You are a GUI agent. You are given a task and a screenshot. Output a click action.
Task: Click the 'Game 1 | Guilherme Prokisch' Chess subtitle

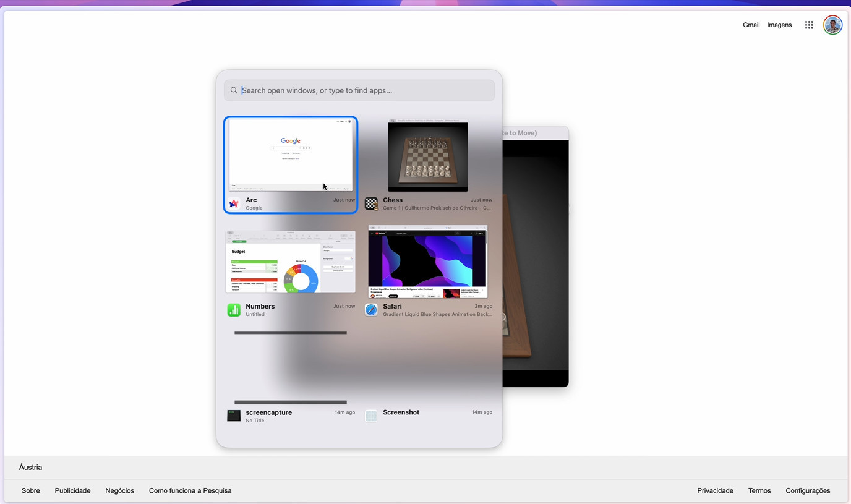click(x=437, y=208)
